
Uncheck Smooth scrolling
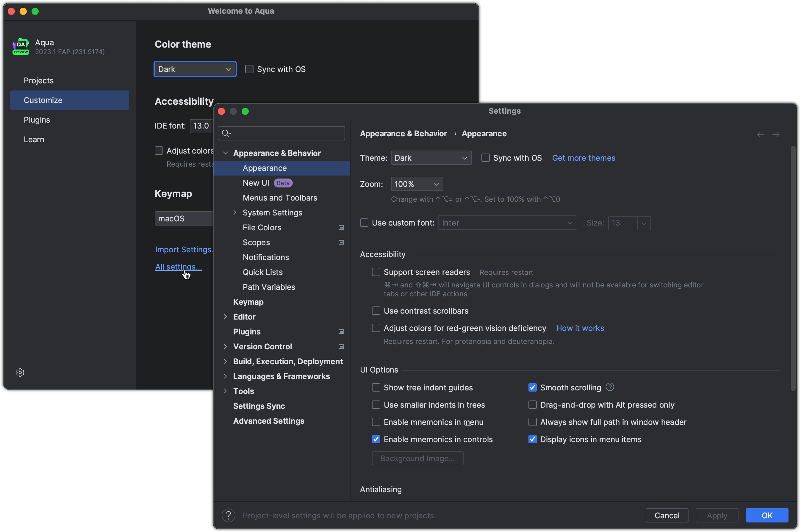click(x=533, y=387)
